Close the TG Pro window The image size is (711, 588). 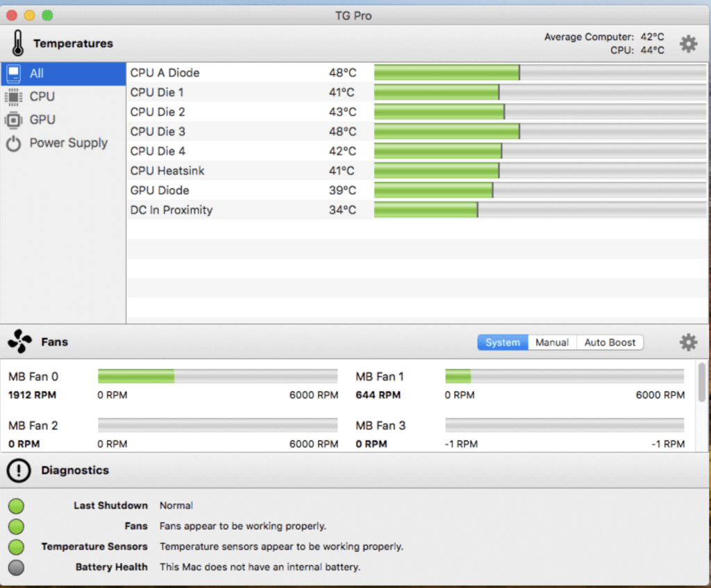tap(12, 15)
